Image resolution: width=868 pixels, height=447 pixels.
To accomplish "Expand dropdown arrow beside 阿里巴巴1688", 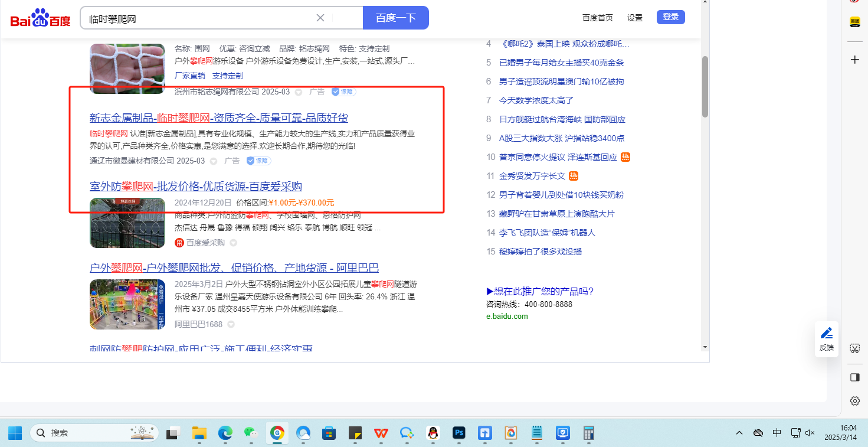I will coord(231,325).
